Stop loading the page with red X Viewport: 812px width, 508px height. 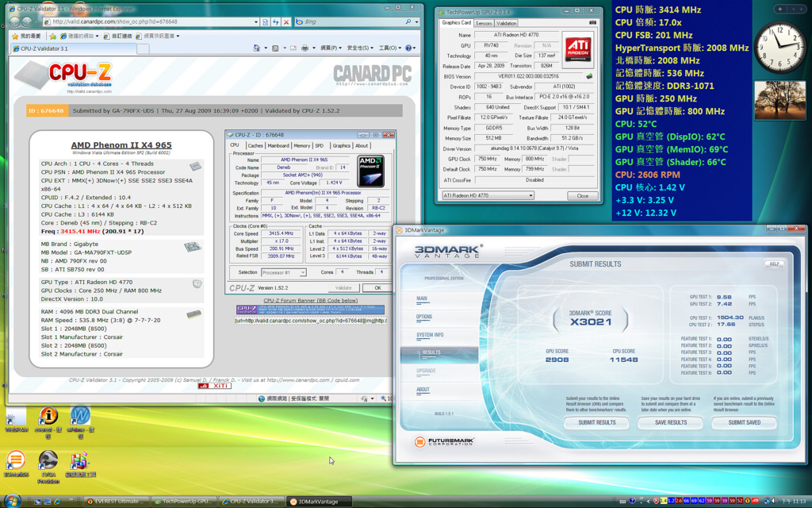285,21
